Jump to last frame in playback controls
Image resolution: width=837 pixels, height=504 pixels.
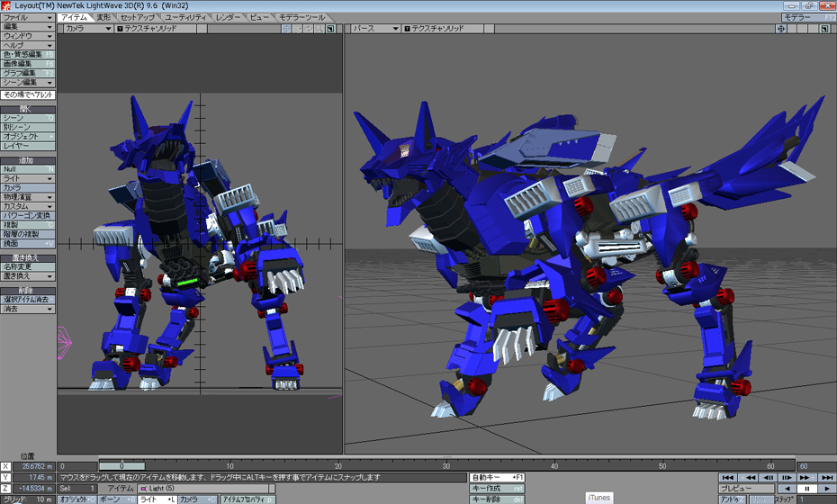[x=827, y=477]
